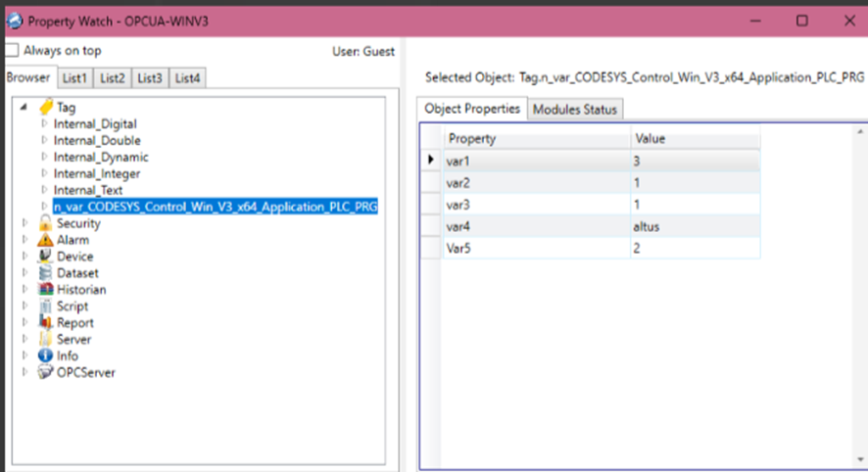868x472 pixels.
Task: Collapse the Tag tree node
Action: (x=24, y=106)
